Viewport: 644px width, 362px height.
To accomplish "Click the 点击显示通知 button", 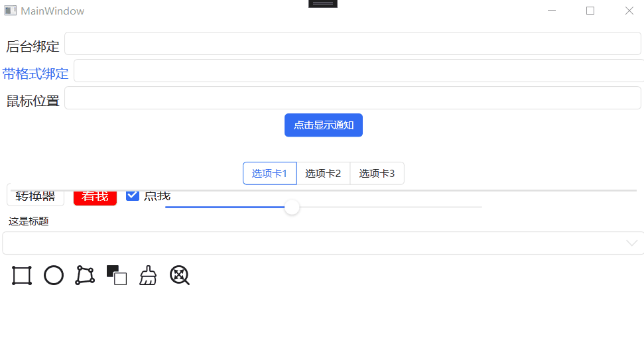I will [x=324, y=125].
